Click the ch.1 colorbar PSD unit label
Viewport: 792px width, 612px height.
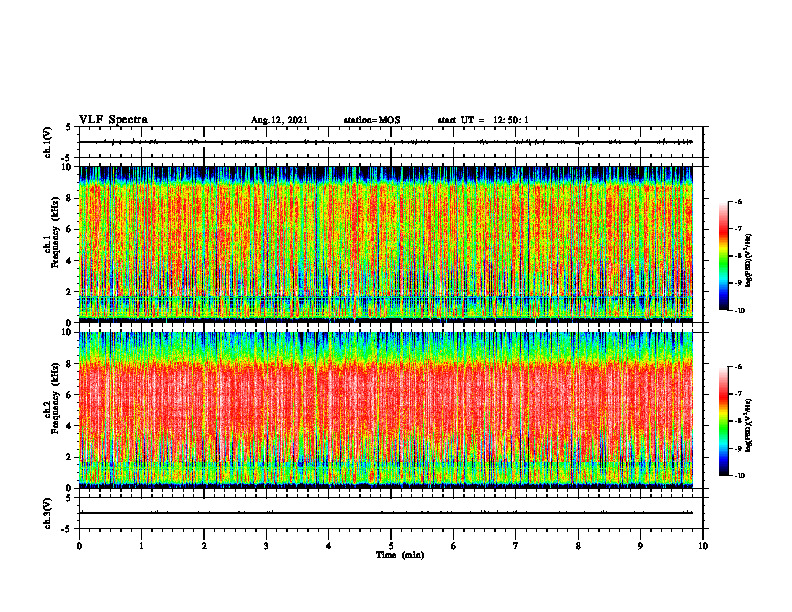point(749,260)
